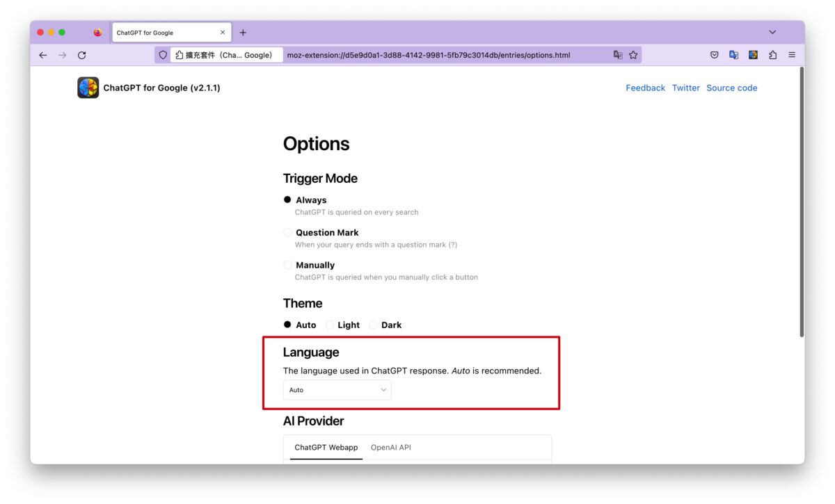
Task: Select the Question Mark trigger mode
Action: (x=287, y=232)
